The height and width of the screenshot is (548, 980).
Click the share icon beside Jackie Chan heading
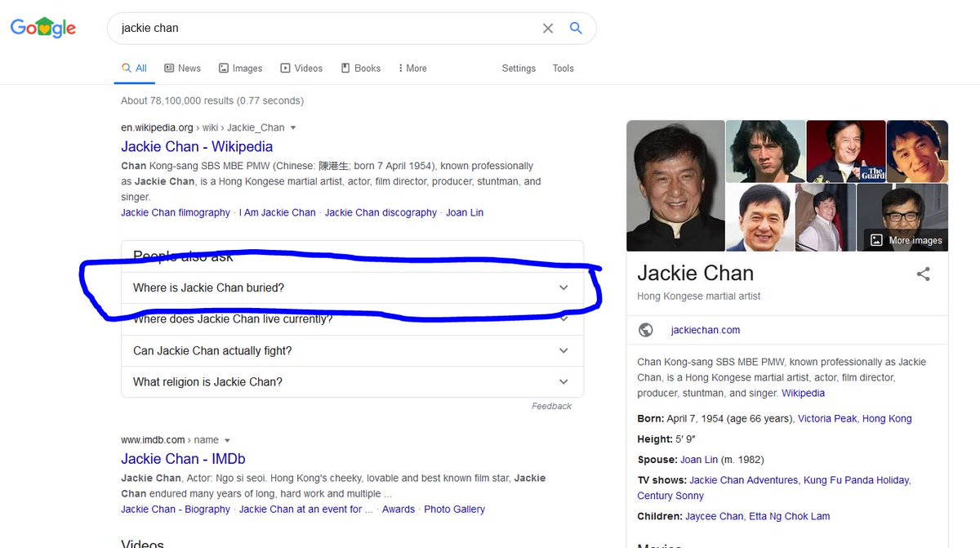pos(923,274)
